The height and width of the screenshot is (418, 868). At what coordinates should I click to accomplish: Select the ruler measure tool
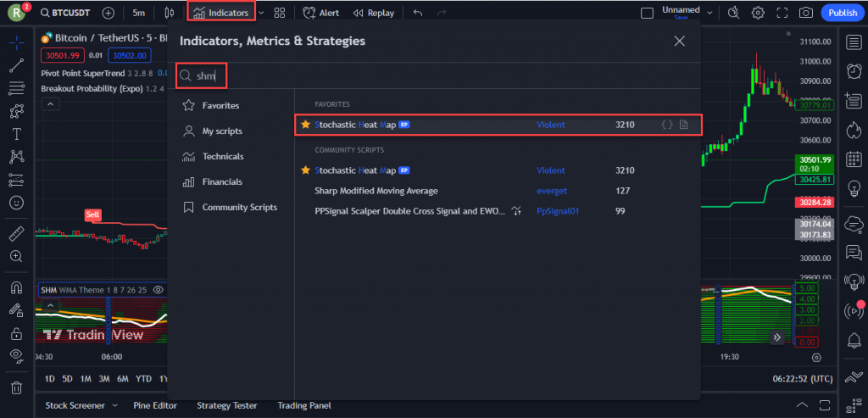pos(17,233)
